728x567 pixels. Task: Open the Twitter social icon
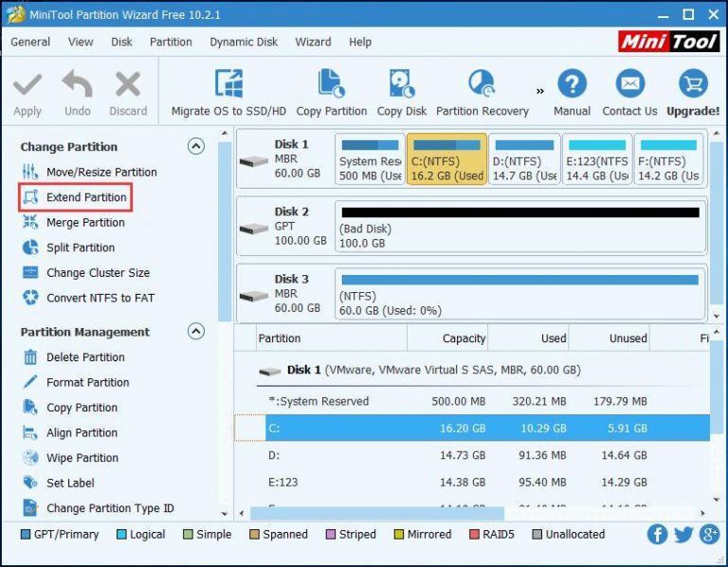coord(682,534)
